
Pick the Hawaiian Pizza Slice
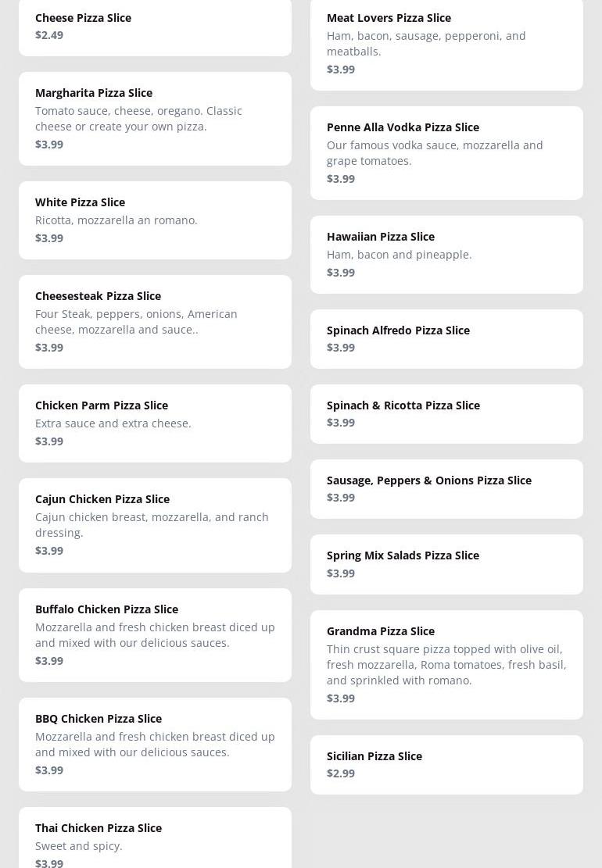click(446, 254)
